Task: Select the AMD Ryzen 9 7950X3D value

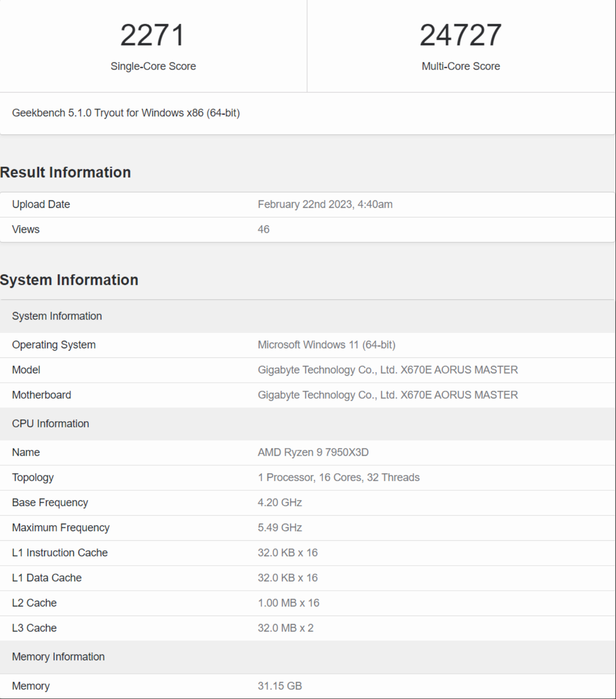Action: (x=313, y=452)
